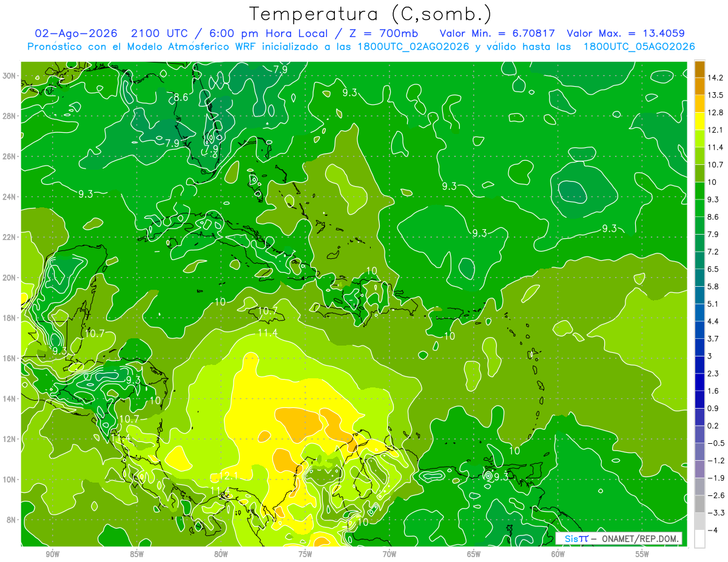
Task: Click the '80W' longitude label
Action: click(221, 554)
